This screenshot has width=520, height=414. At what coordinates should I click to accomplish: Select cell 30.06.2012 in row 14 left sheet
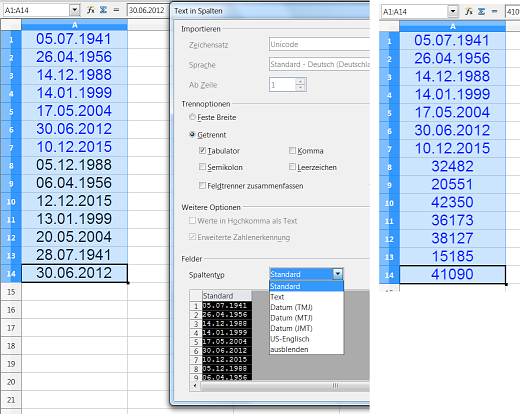(74, 273)
